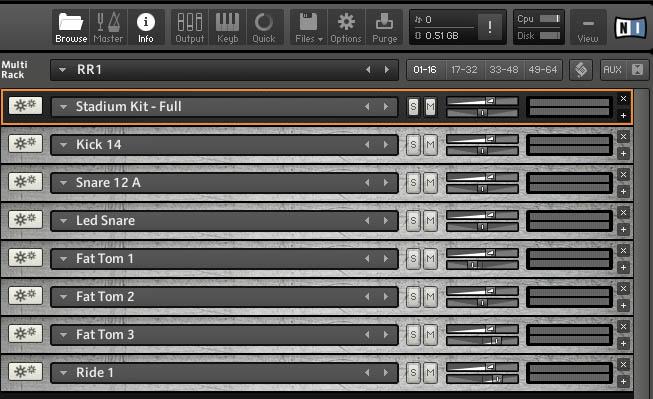
Task: Open Kick 14 instrument dropdown arrow
Action: (x=63, y=145)
